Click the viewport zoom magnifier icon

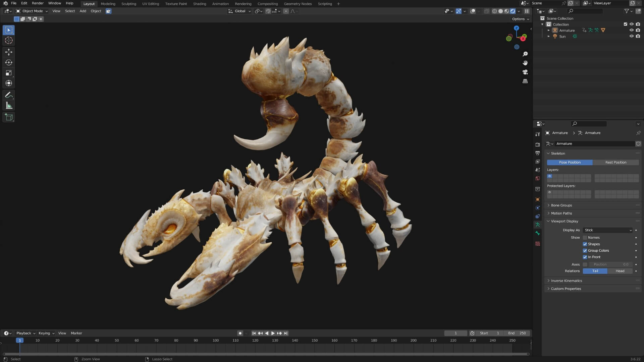pyautogui.click(x=525, y=54)
